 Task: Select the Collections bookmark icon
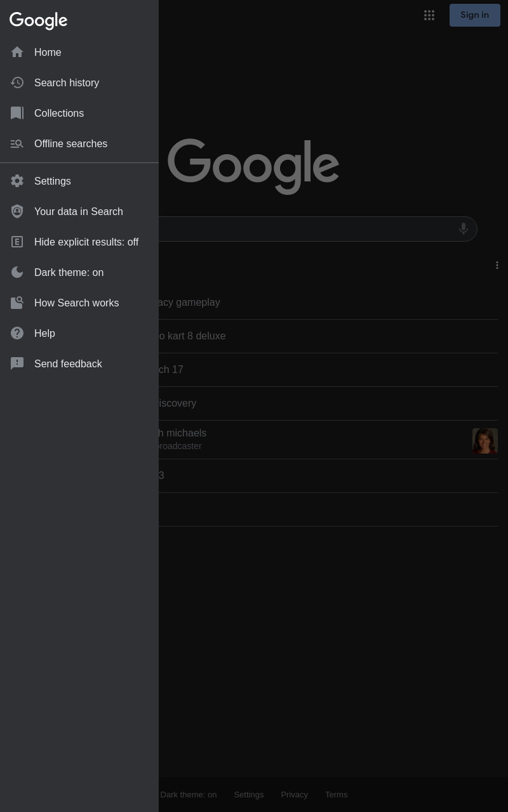point(17,113)
